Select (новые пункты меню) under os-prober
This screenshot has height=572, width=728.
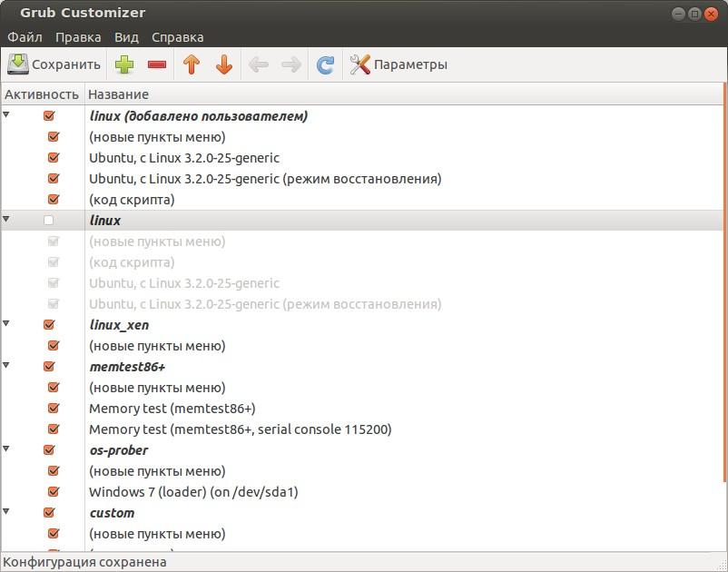[x=362, y=471]
